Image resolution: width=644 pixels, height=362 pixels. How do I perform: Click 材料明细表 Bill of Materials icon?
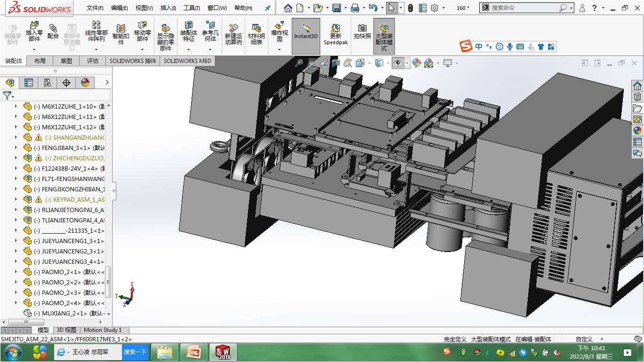pyautogui.click(x=256, y=34)
